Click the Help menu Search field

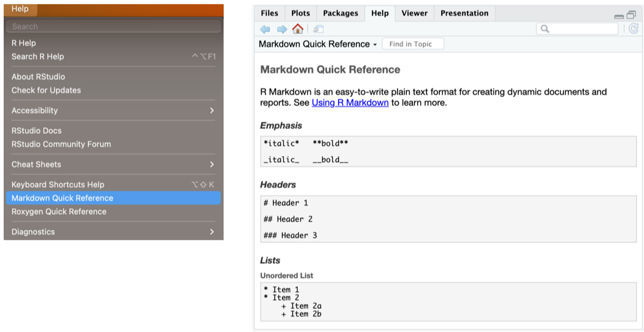(x=113, y=26)
